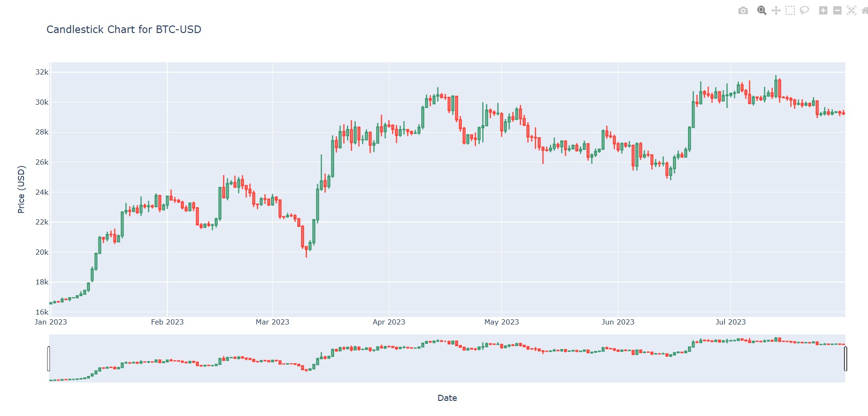
Task: Click the 'Feb 2023' x-axis label
Action: pos(167,322)
